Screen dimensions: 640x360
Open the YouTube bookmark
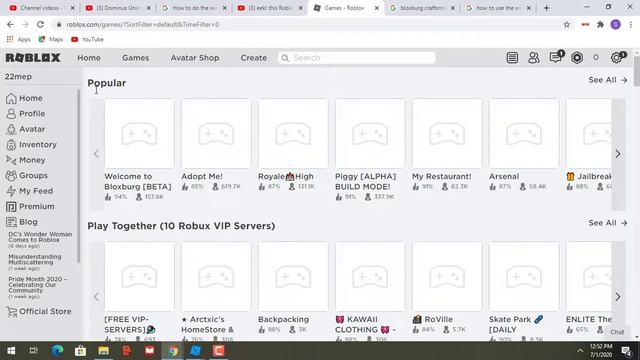tap(87, 39)
